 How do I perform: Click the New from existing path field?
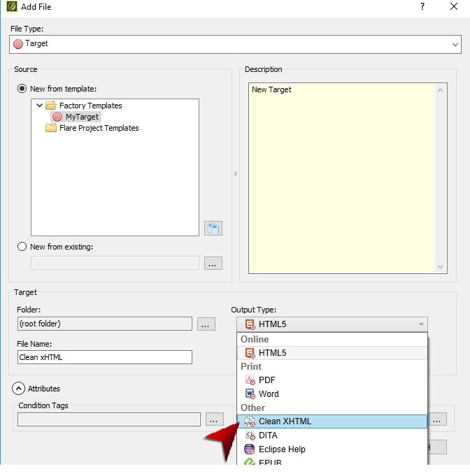[115, 263]
